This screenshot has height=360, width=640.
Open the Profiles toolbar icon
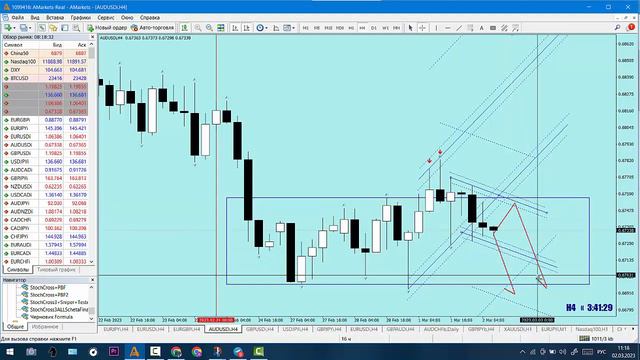24,28
